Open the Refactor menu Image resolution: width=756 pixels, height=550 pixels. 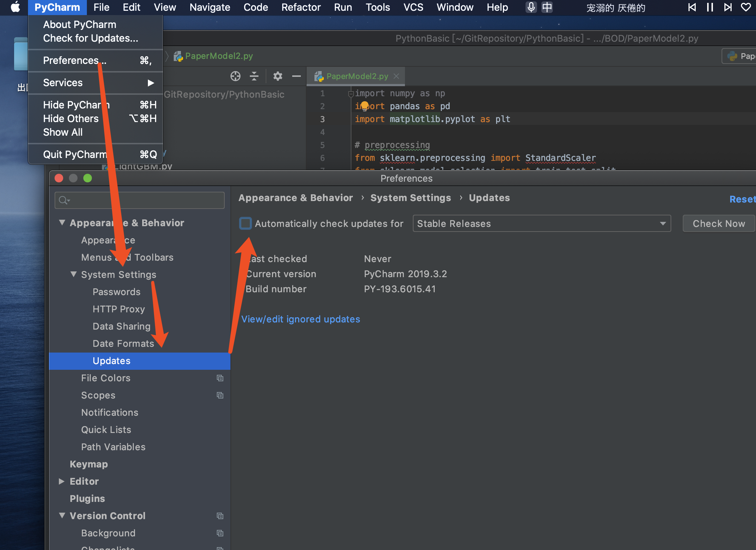click(x=301, y=7)
